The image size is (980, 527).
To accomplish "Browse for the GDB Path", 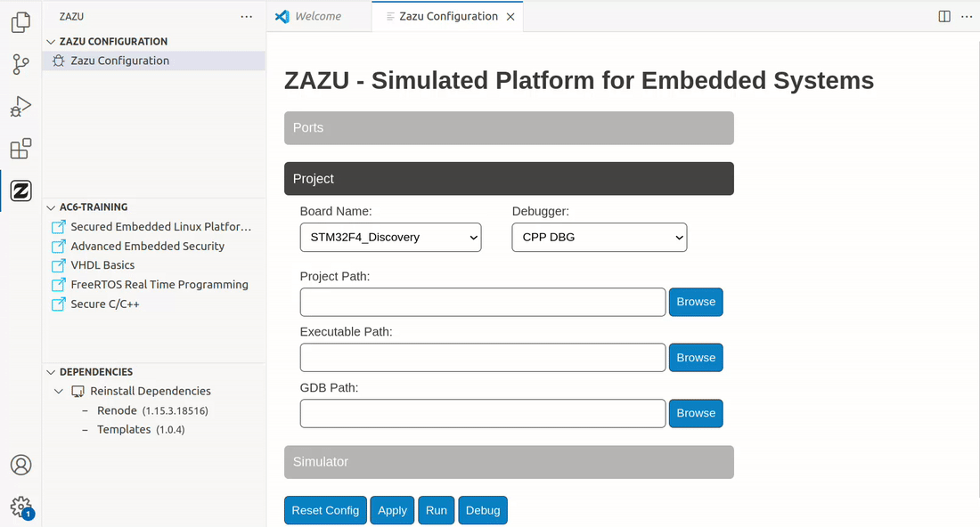I will [696, 413].
